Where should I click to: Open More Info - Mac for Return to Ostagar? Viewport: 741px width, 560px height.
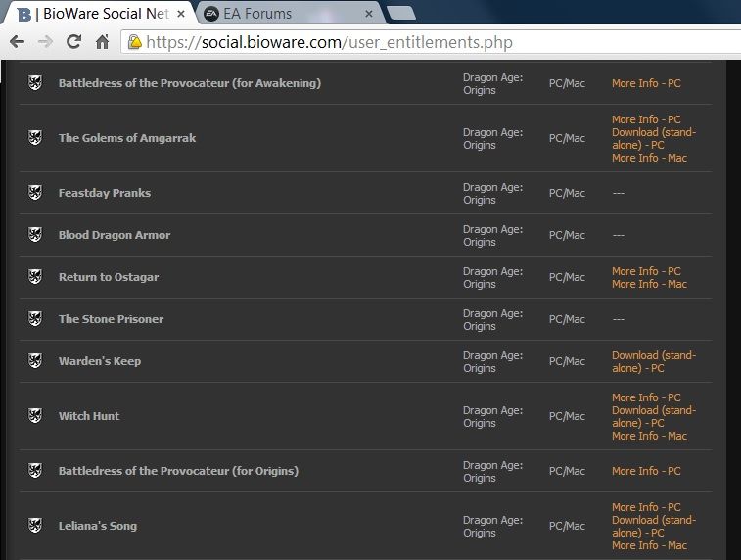coord(649,284)
